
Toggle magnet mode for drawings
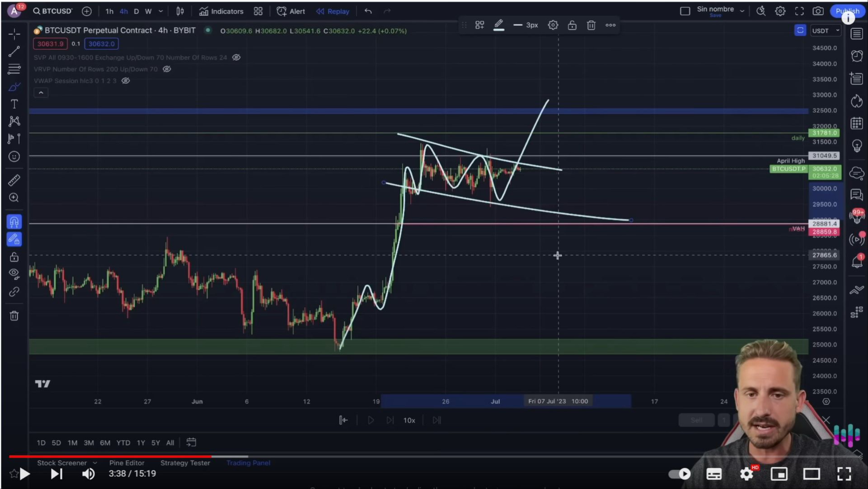(14, 222)
